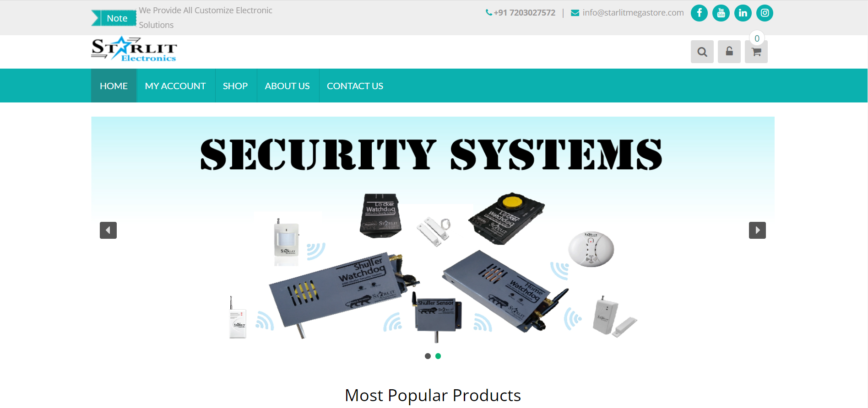This screenshot has width=868, height=408.
Task: Go to next slide arrow
Action: (x=757, y=230)
